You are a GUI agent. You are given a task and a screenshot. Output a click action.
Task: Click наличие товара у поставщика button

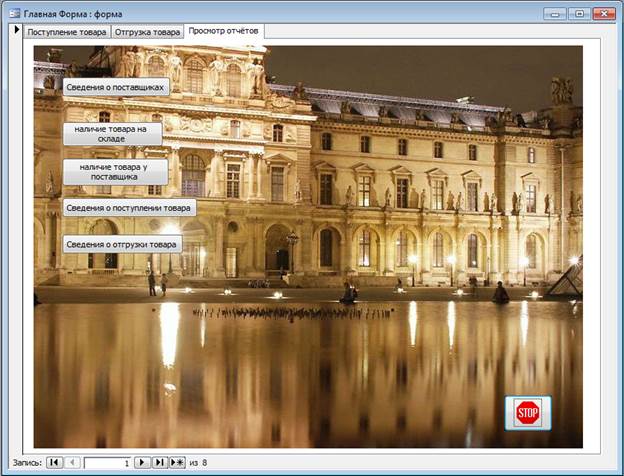pyautogui.click(x=115, y=172)
